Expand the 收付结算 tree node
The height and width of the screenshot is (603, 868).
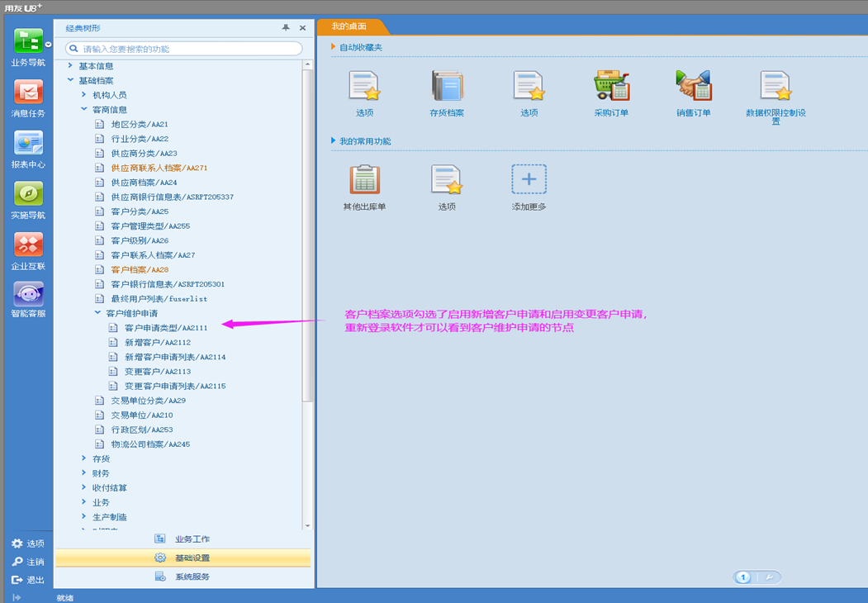click(84, 487)
